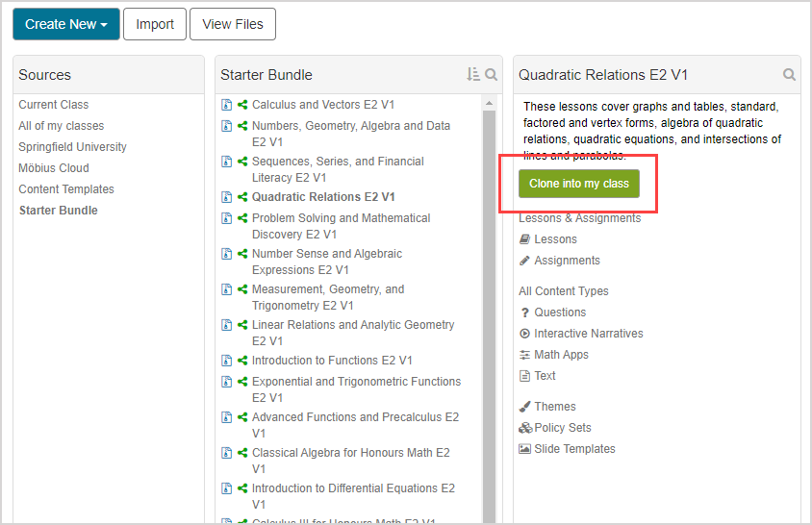This screenshot has height=525, width=812.
Task: Click share icon beside Calculus and Vectors
Action: click(x=242, y=105)
